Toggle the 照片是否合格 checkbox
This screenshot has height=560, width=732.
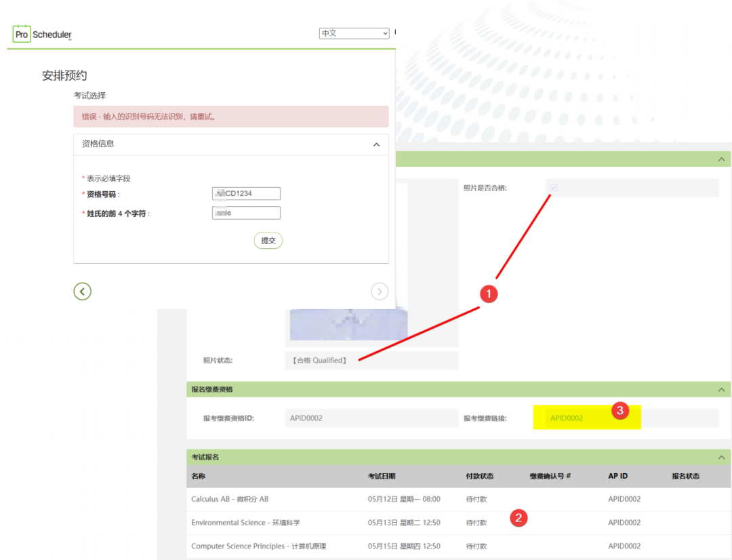click(x=554, y=188)
